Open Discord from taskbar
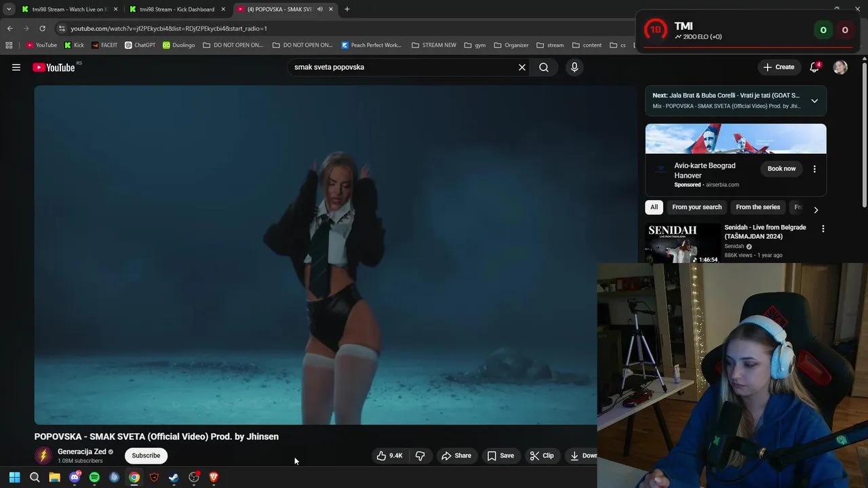Viewport: 868px width, 488px height. pyautogui.click(x=75, y=477)
